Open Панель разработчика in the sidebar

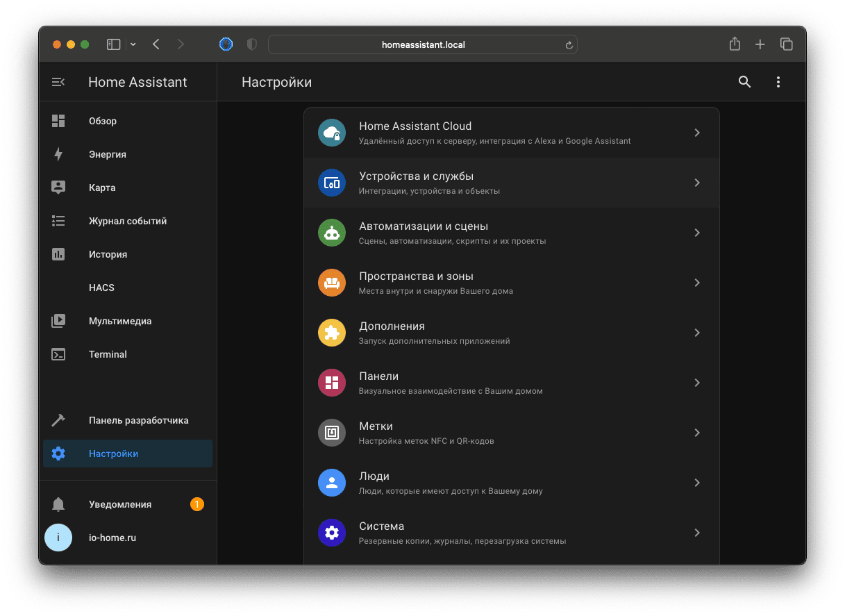128,420
